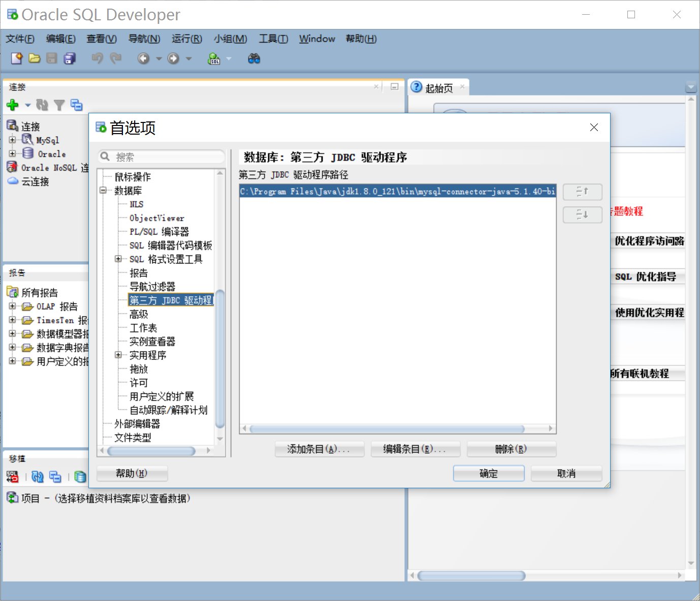Click the SQL Worksheet toolbar icon
The height and width of the screenshot is (601, 700).
(x=214, y=58)
